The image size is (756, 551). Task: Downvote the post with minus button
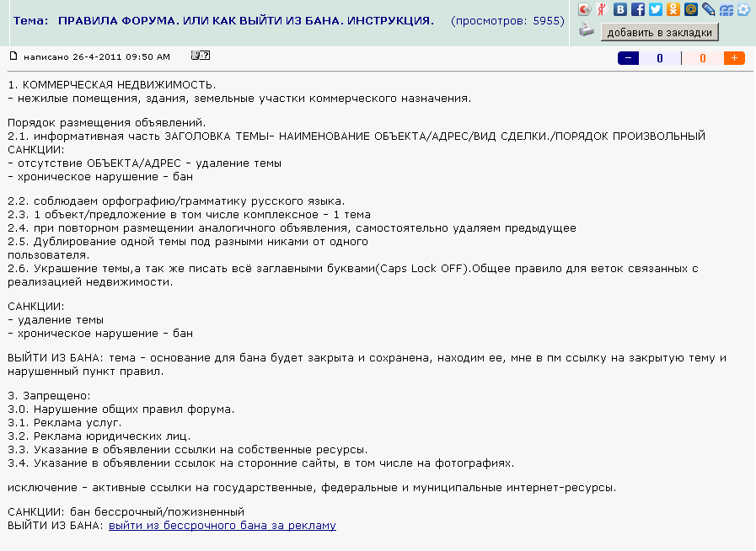pos(629,58)
